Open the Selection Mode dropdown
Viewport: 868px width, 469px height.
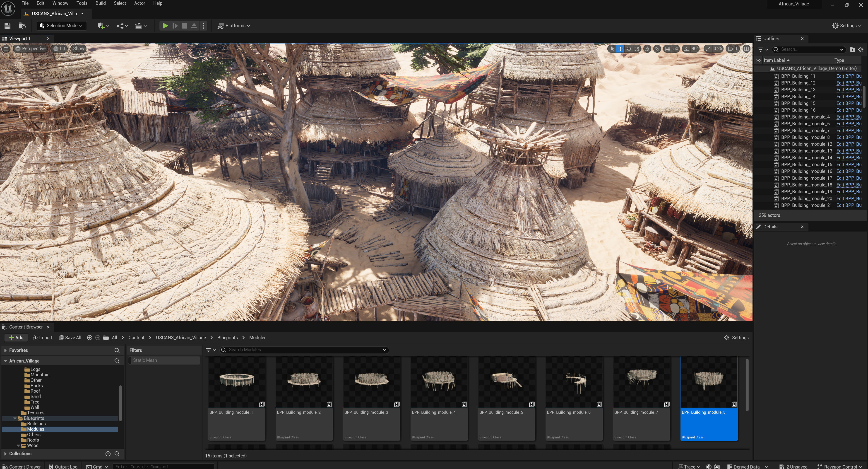[61, 26]
